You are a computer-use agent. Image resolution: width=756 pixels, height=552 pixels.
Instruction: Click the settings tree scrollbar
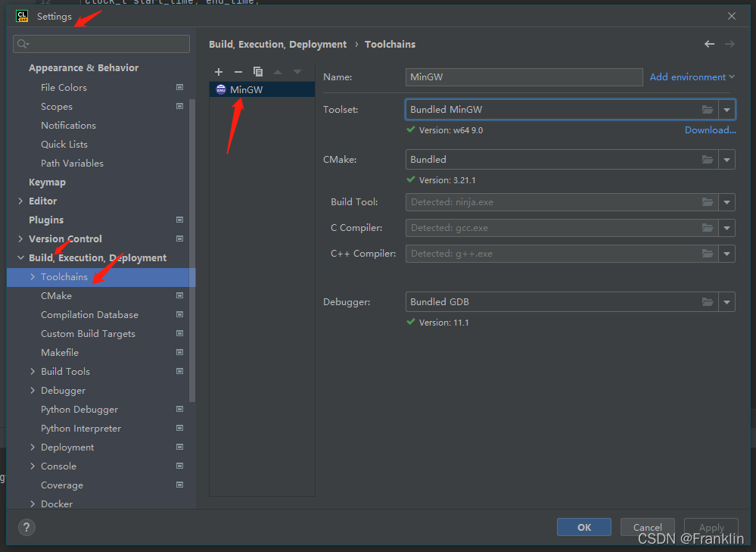(x=192, y=250)
